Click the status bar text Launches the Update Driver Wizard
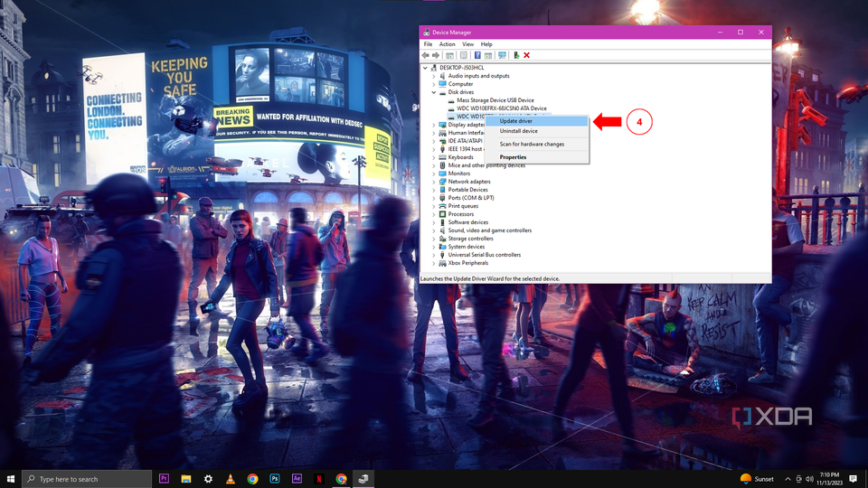 (490, 279)
